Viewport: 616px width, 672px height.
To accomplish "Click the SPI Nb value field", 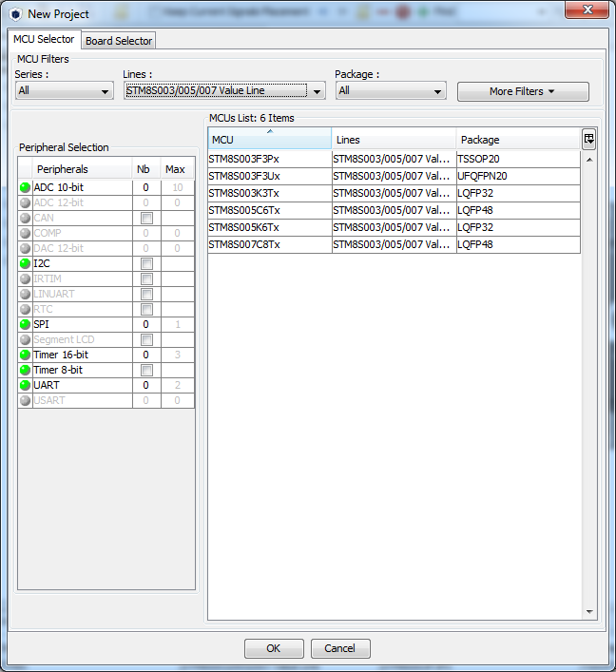I will (x=146, y=324).
